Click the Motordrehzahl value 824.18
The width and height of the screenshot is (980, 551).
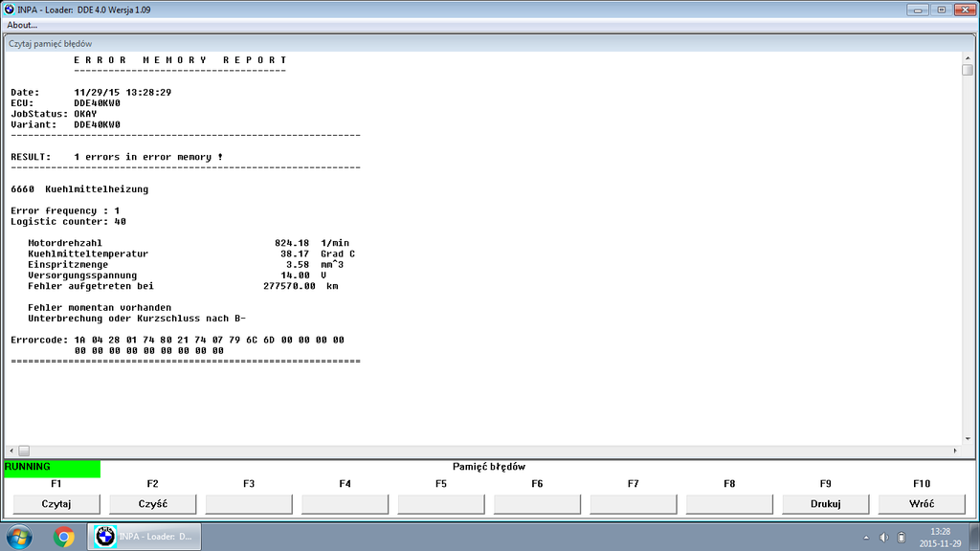[x=292, y=243]
